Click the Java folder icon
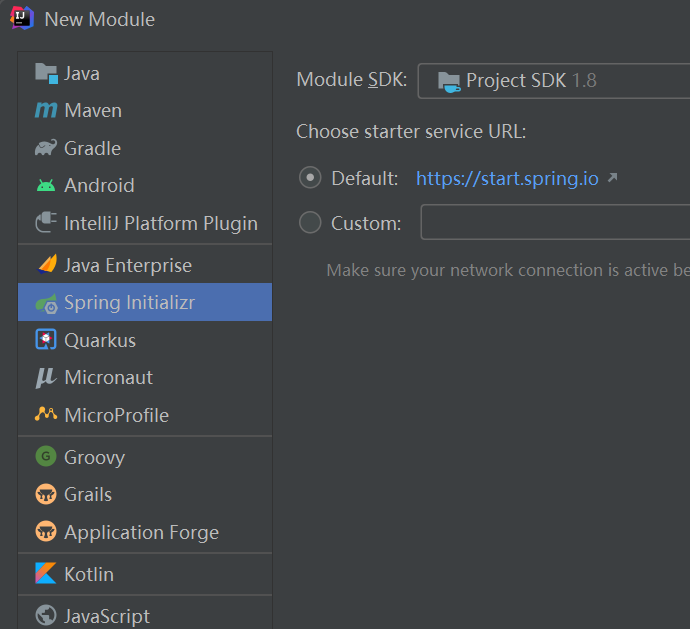690x629 pixels. [x=46, y=73]
